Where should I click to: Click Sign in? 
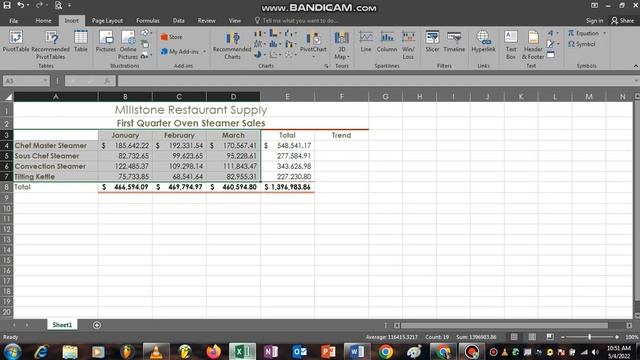594,20
